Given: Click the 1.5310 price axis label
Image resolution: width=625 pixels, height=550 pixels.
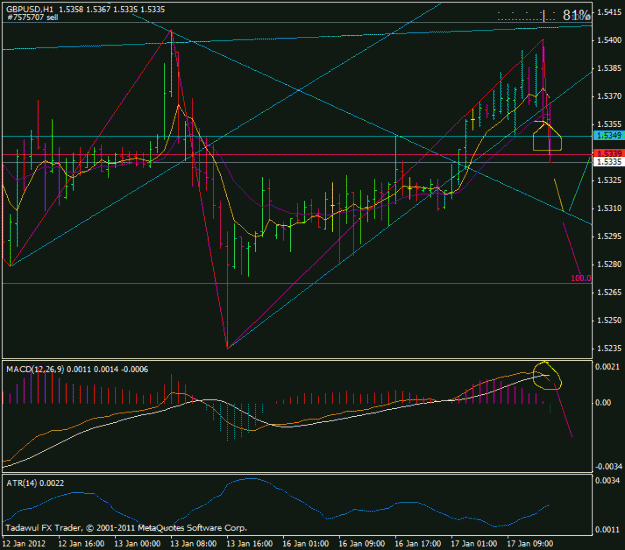Looking at the screenshot, I should click(x=609, y=208).
